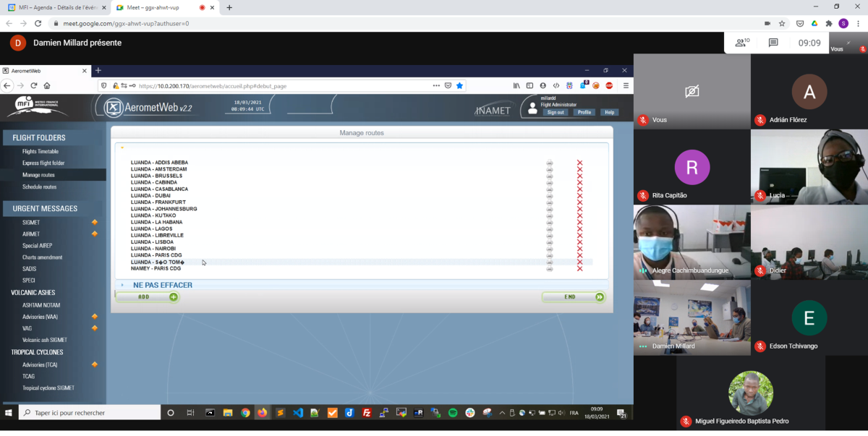Open the Meet chat panel icon

[x=773, y=43]
